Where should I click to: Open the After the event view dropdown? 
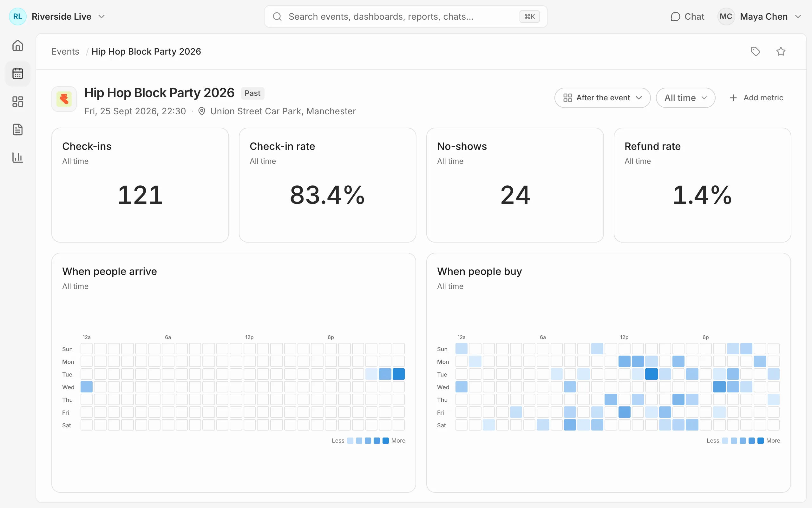point(602,98)
